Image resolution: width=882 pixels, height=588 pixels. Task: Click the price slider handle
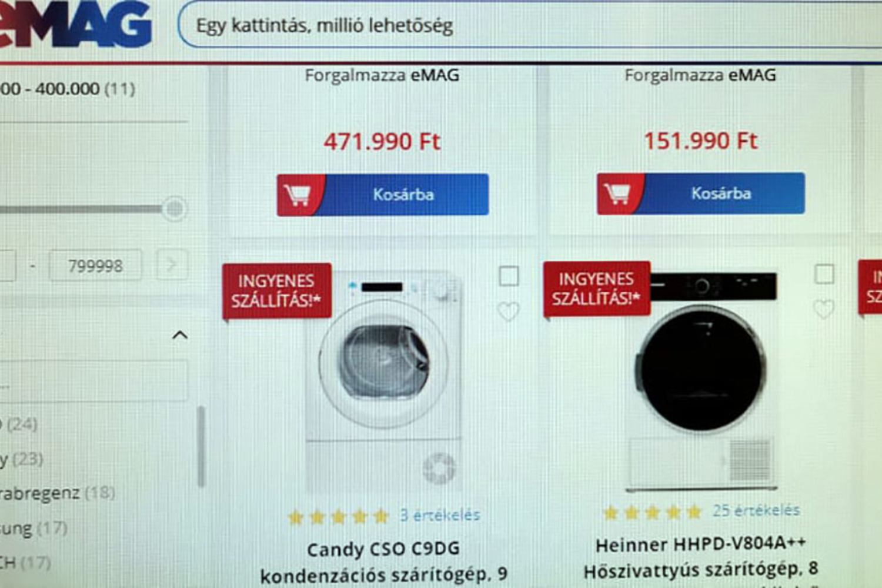pyautogui.click(x=174, y=208)
